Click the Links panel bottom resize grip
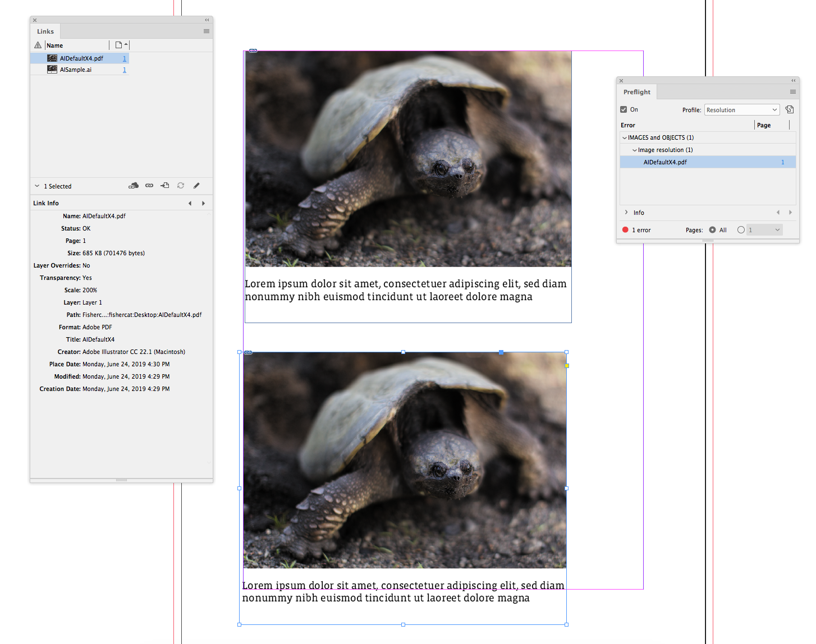Viewport: 816px width, 644px height. (x=121, y=480)
